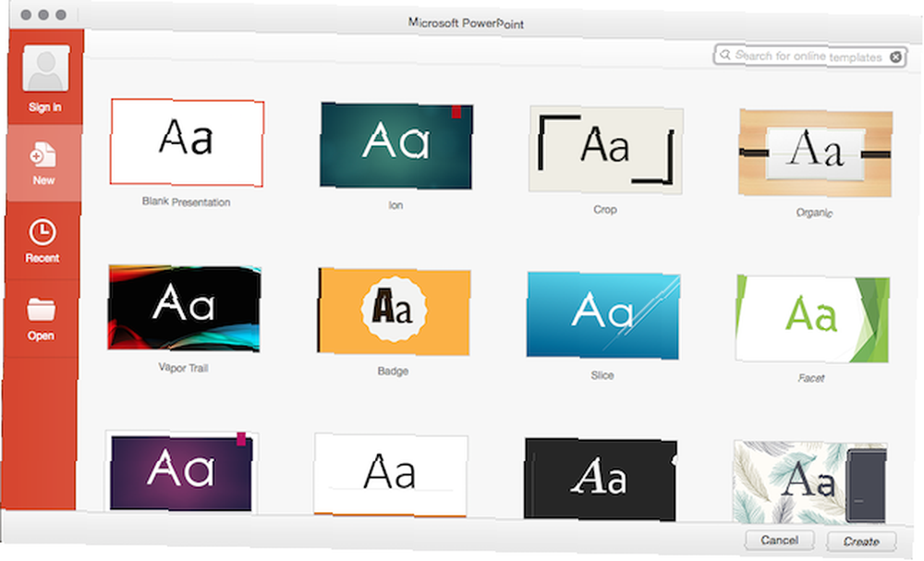Image resolution: width=924 pixels, height=561 pixels.
Task: Click the Badge label text
Action: click(393, 372)
